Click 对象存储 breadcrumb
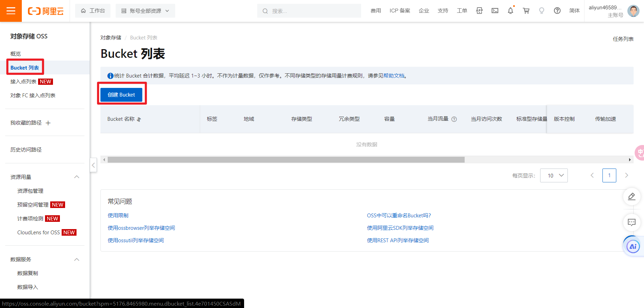The image size is (644, 308). (x=111, y=37)
